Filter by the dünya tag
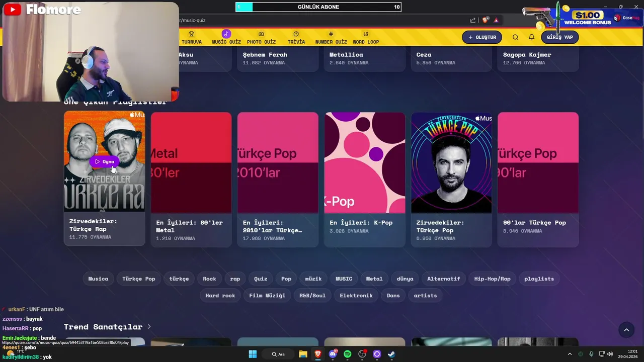The height and width of the screenshot is (362, 644). (x=405, y=279)
